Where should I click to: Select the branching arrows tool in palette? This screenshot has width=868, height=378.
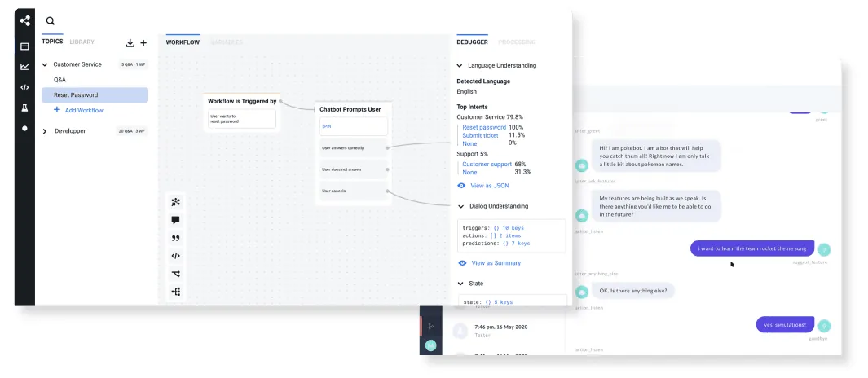(175, 274)
